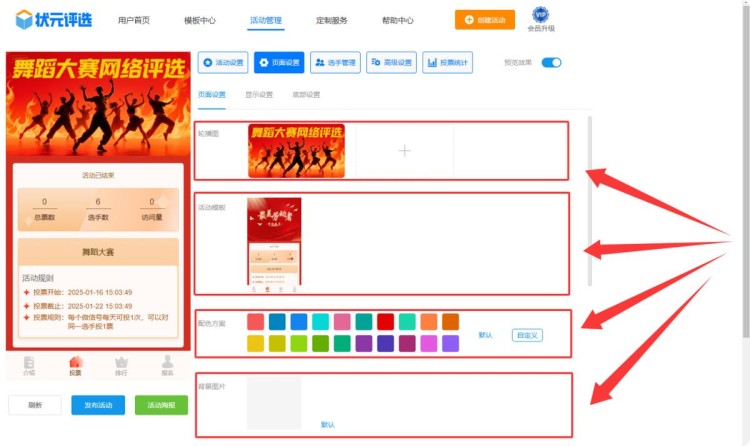Open 活动设置 settings button

click(x=223, y=62)
